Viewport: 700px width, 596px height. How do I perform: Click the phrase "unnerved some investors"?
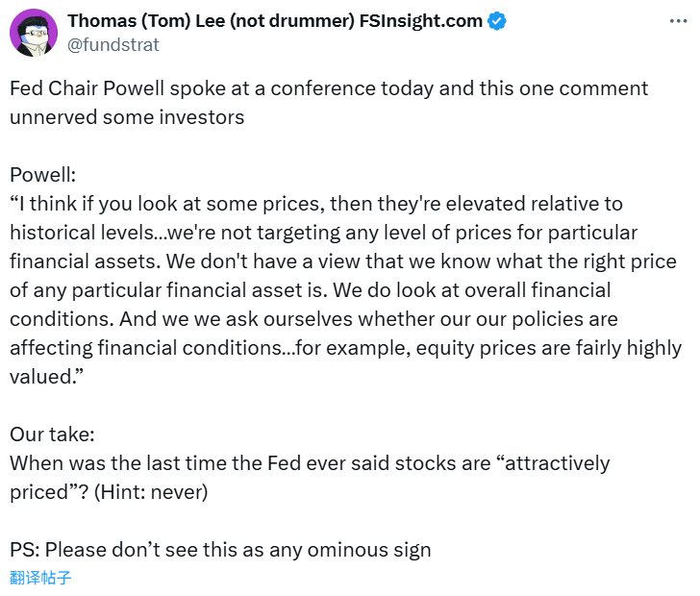pos(127,117)
